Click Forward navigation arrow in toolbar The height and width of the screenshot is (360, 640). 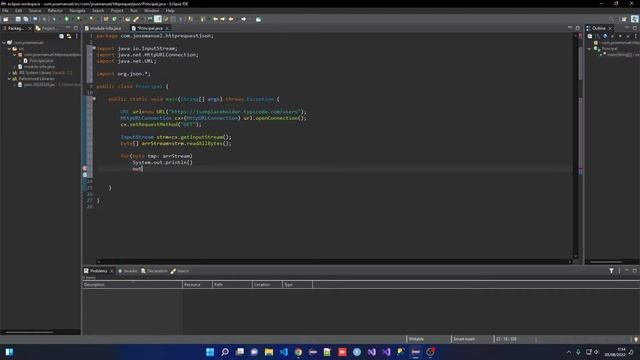tap(244, 19)
